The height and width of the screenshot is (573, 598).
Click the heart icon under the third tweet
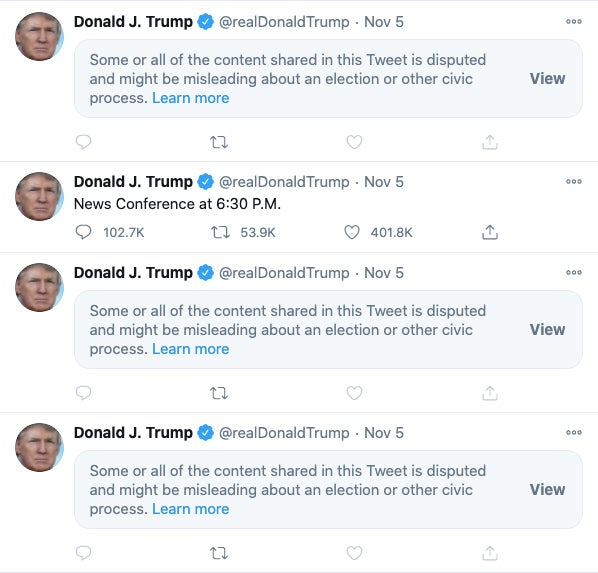354,393
